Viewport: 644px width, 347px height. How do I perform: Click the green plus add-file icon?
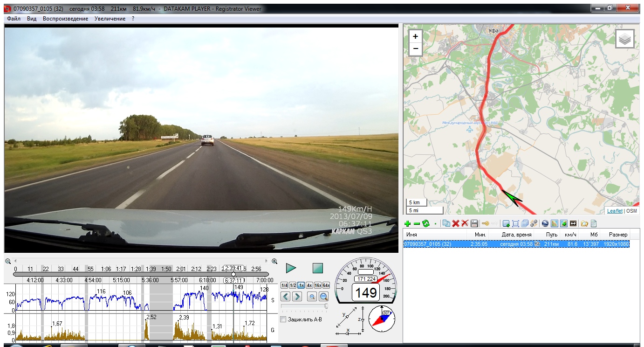pos(408,224)
